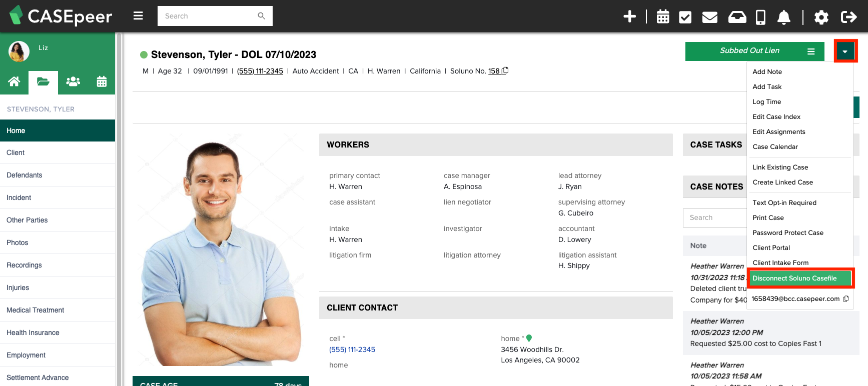Choose Link Existing Case
The image size is (868, 386).
[x=780, y=167]
